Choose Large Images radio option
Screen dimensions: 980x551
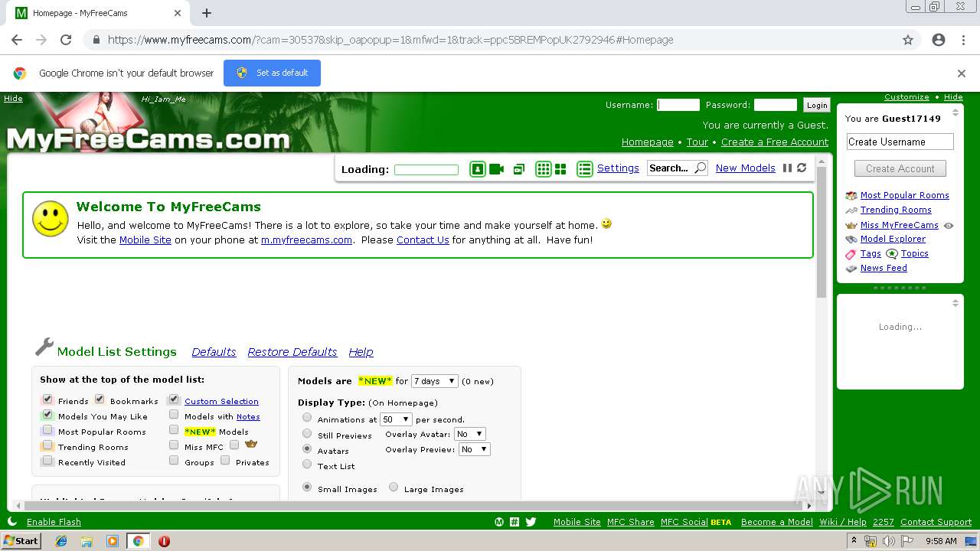394,487
